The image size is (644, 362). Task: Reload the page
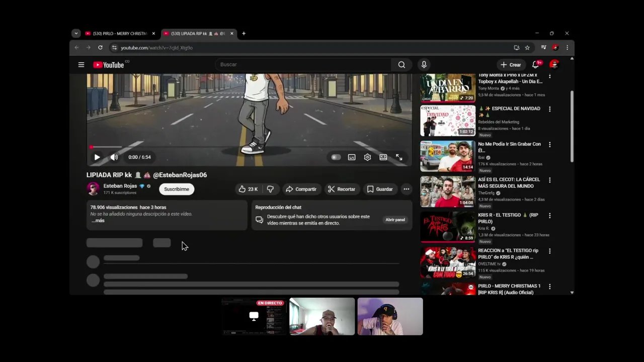point(100,48)
